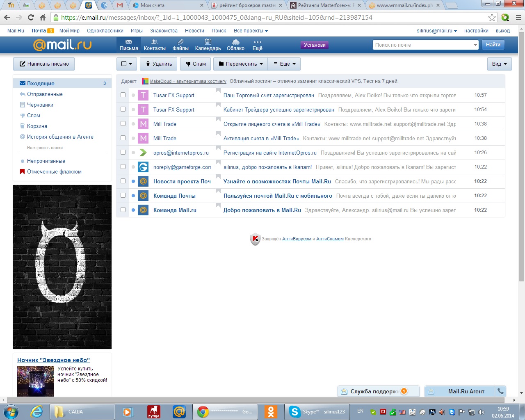525x420 pixels.
Task: Click the Kaspersky shield icon
Action: point(255,239)
